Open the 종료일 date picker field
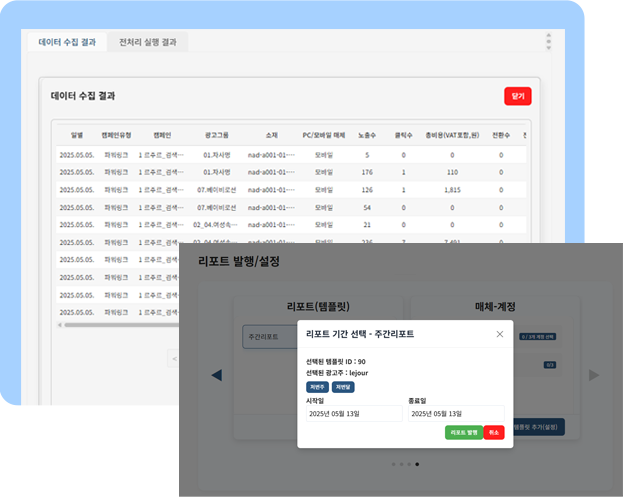 pos(455,413)
